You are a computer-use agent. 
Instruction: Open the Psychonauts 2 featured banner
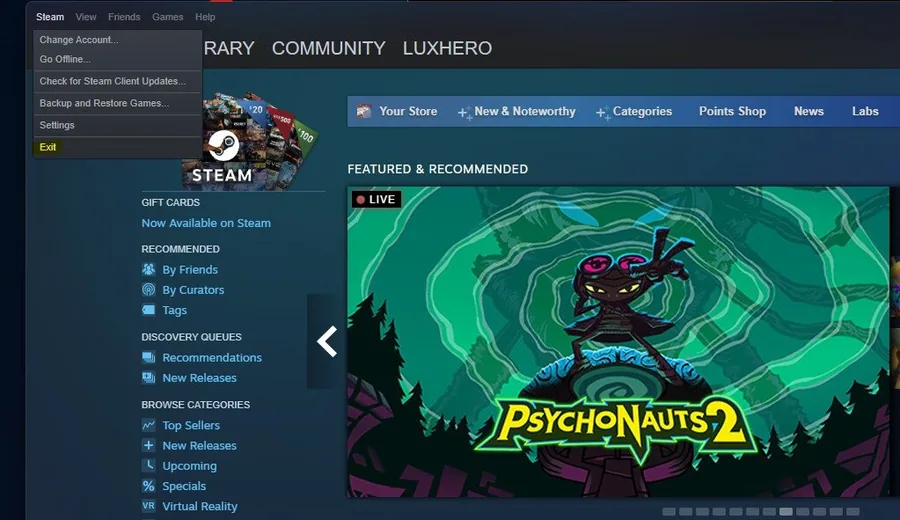618,342
